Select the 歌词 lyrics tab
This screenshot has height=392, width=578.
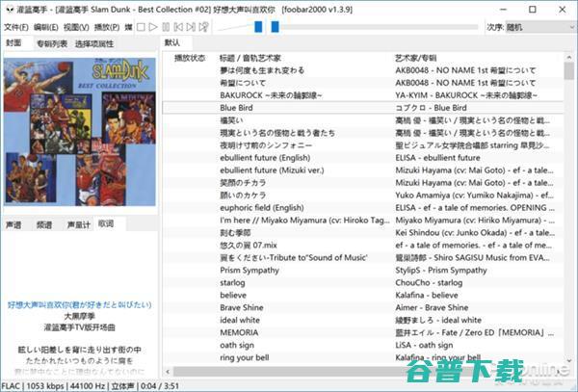[106, 223]
